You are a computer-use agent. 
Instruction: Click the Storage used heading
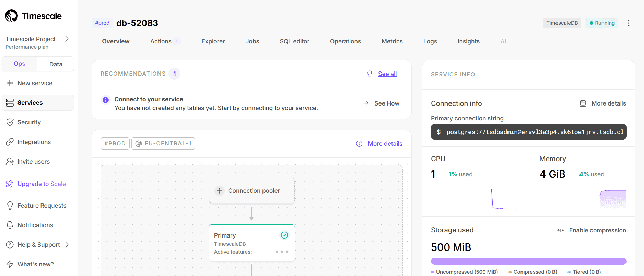(452, 230)
